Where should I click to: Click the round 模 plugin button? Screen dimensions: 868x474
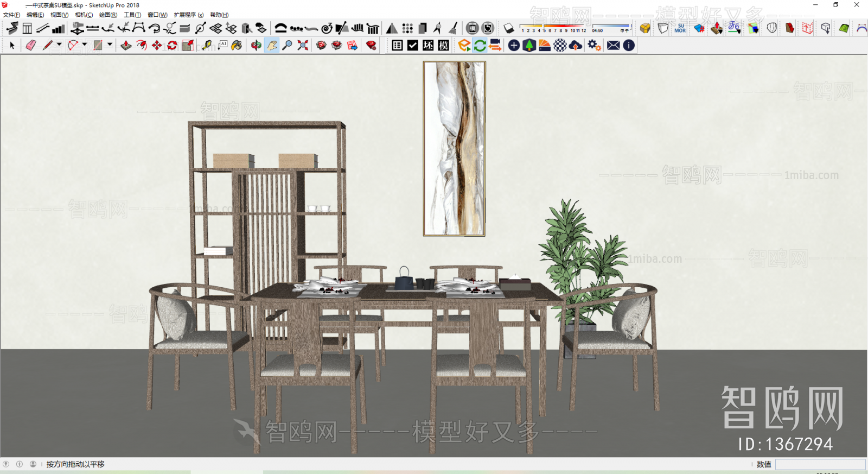click(x=472, y=28)
